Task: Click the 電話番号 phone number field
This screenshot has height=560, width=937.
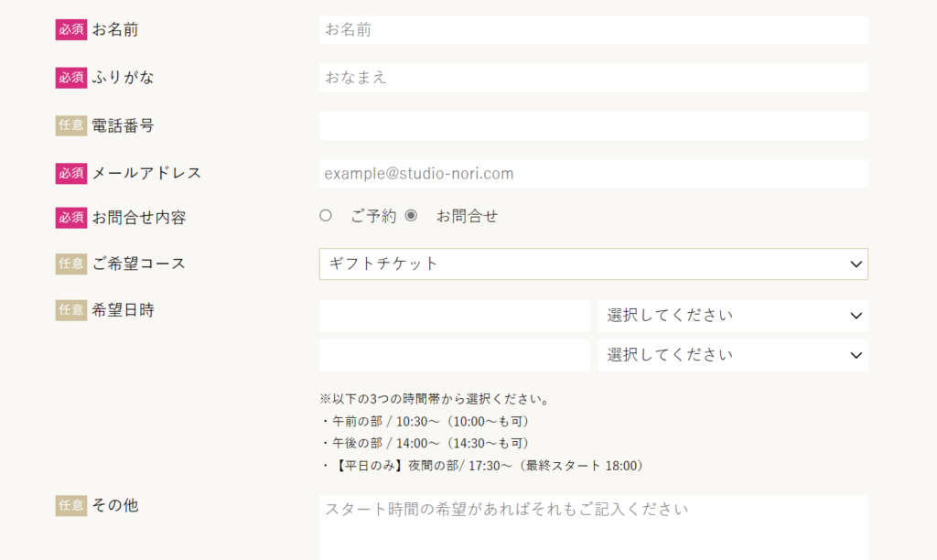Action: click(593, 125)
